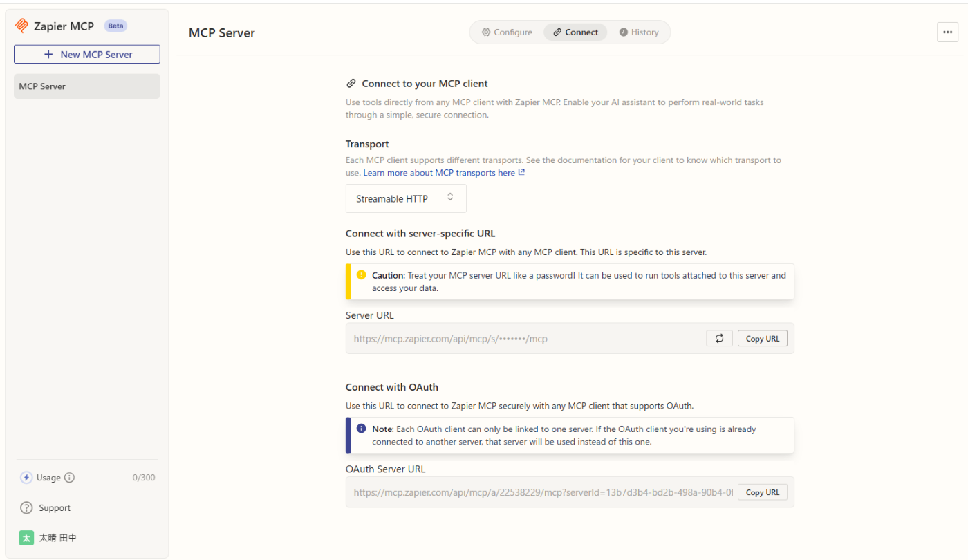The image size is (968, 560).
Task: Click the Support question mark icon
Action: pyautogui.click(x=26, y=508)
